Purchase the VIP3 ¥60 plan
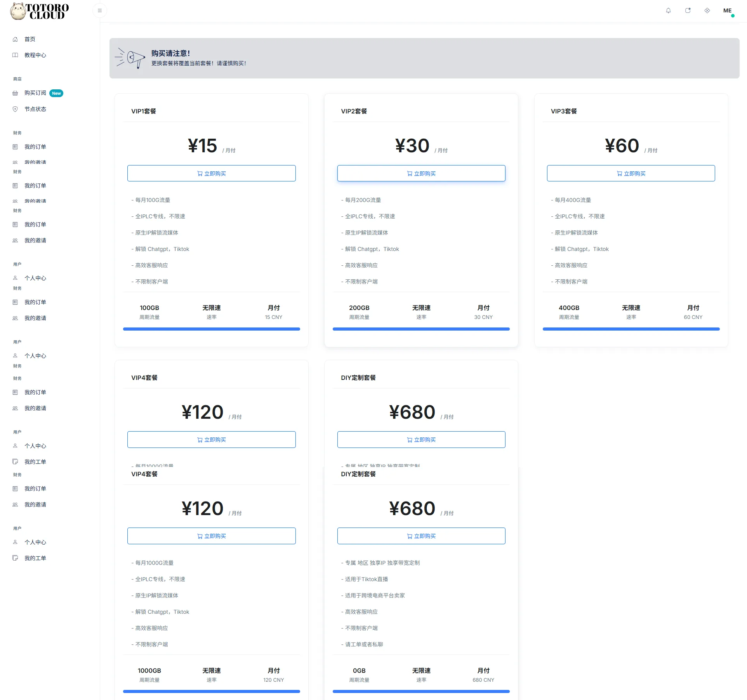 click(x=631, y=173)
